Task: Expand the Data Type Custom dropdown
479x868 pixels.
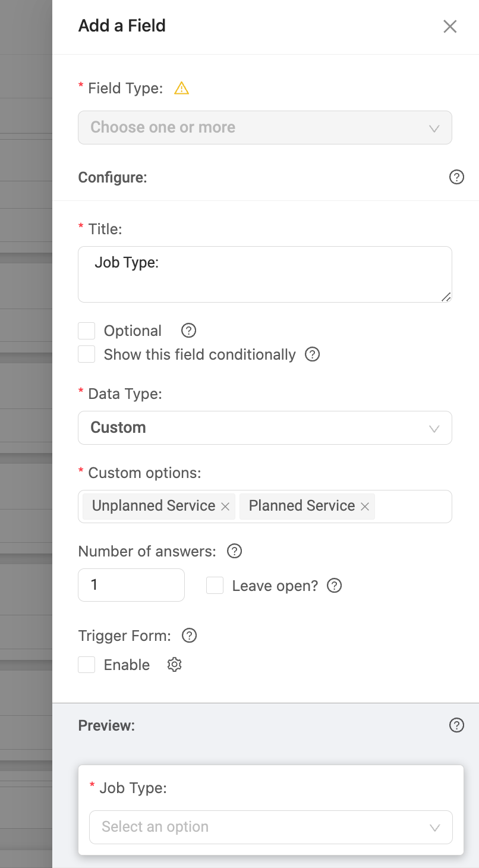Action: (x=265, y=427)
